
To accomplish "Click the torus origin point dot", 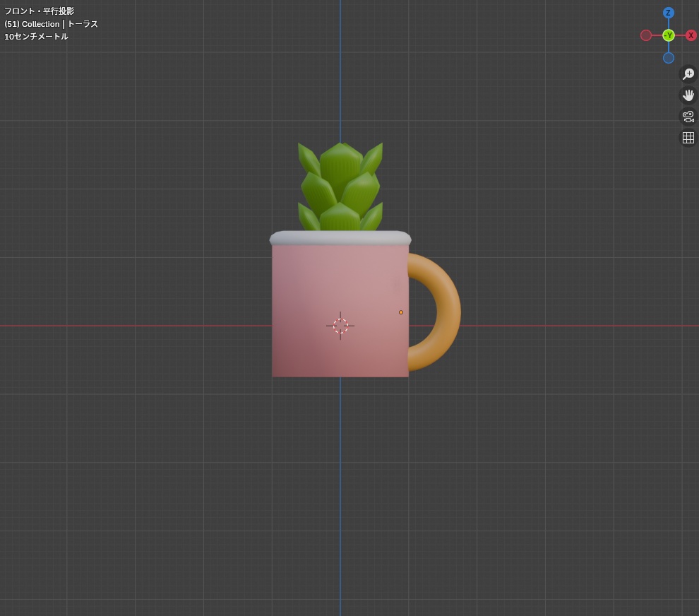I will (401, 312).
